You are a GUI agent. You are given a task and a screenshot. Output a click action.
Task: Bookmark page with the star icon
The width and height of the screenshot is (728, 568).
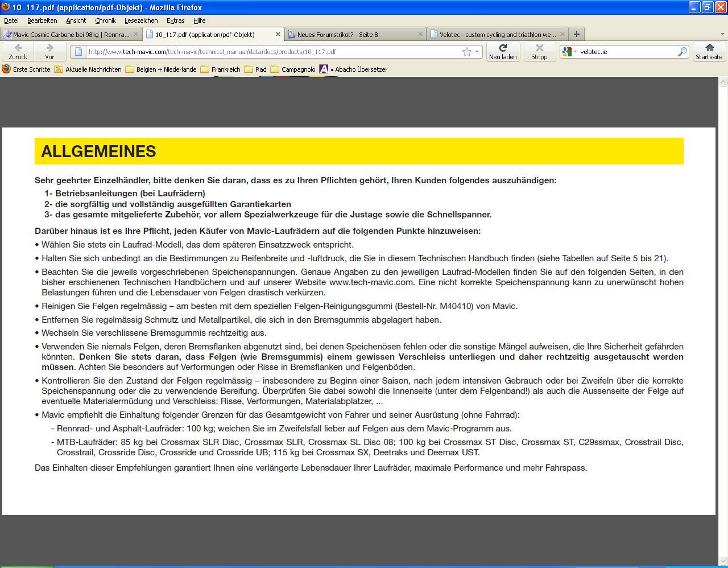click(467, 52)
